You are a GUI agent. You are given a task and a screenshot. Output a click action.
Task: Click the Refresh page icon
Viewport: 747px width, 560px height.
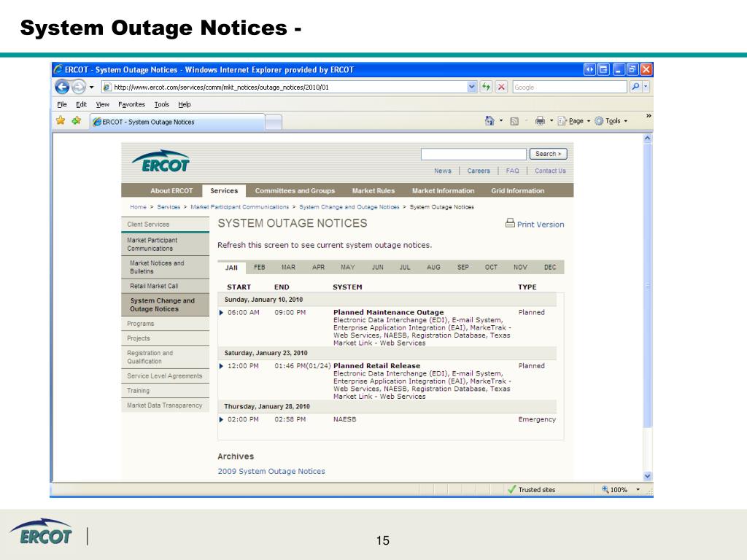[486, 87]
